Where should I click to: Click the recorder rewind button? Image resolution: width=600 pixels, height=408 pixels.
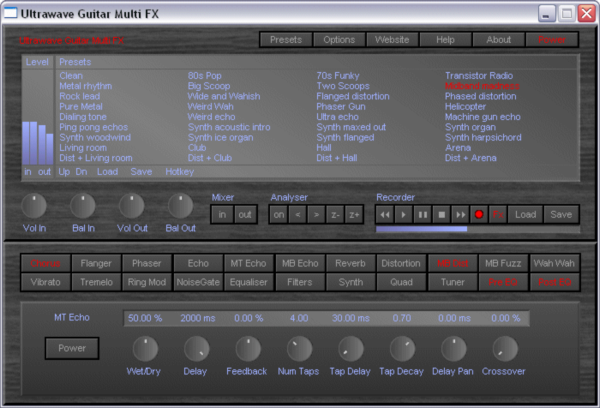tap(386, 214)
